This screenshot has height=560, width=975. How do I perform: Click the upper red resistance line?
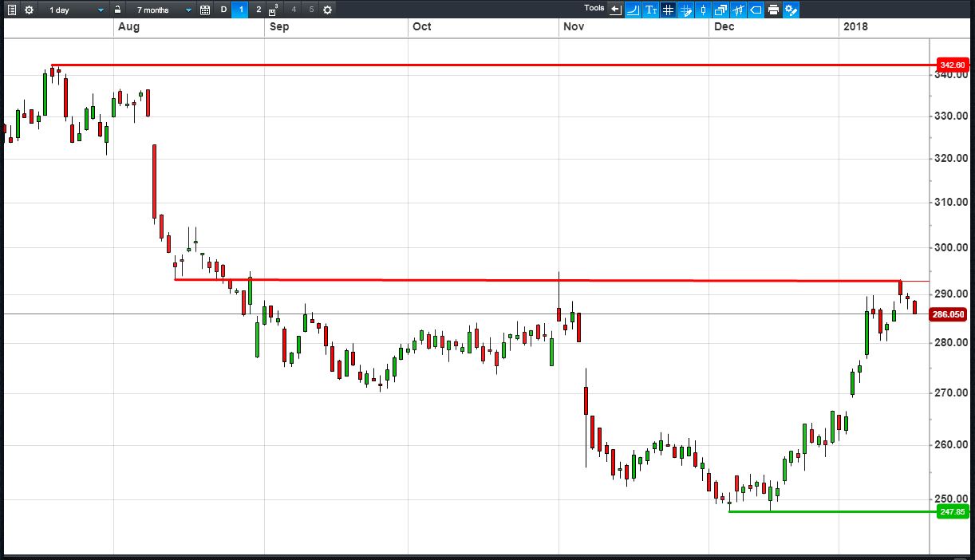click(493, 65)
